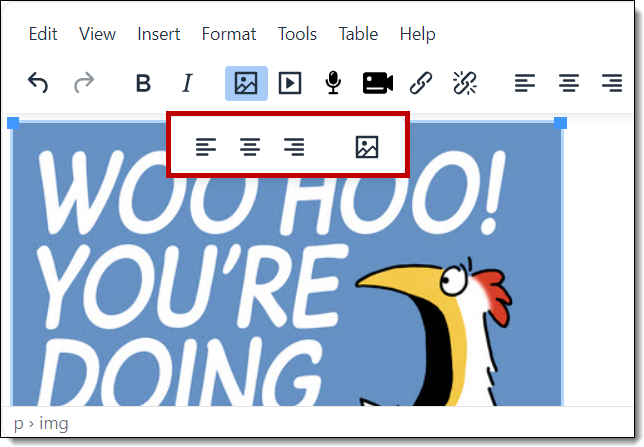Screen dimensions: 644x447
Task: Align image center in floating image toolbar
Action: coord(250,147)
